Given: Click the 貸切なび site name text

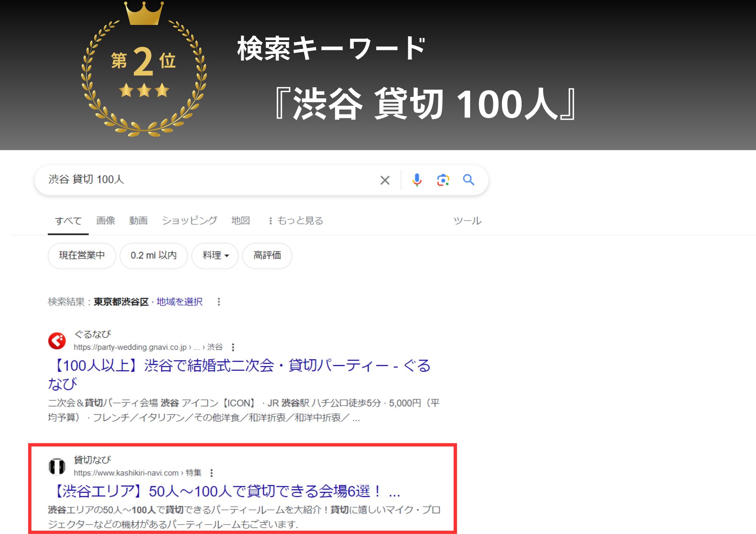Looking at the screenshot, I should click(x=92, y=460).
